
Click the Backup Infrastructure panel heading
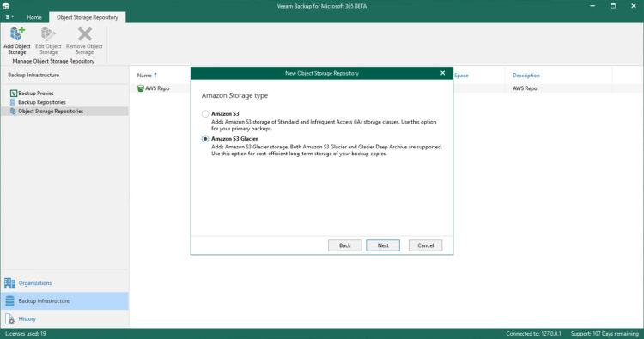tap(33, 76)
